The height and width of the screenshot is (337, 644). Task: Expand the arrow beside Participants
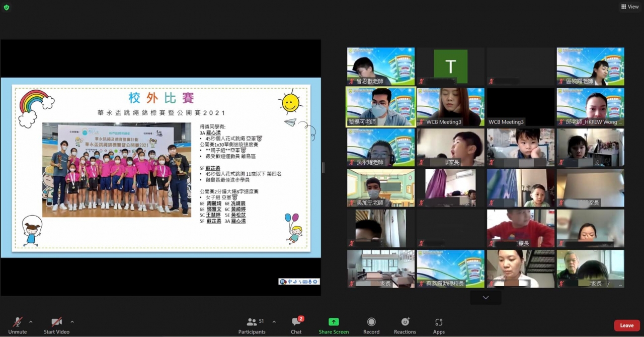point(274,322)
